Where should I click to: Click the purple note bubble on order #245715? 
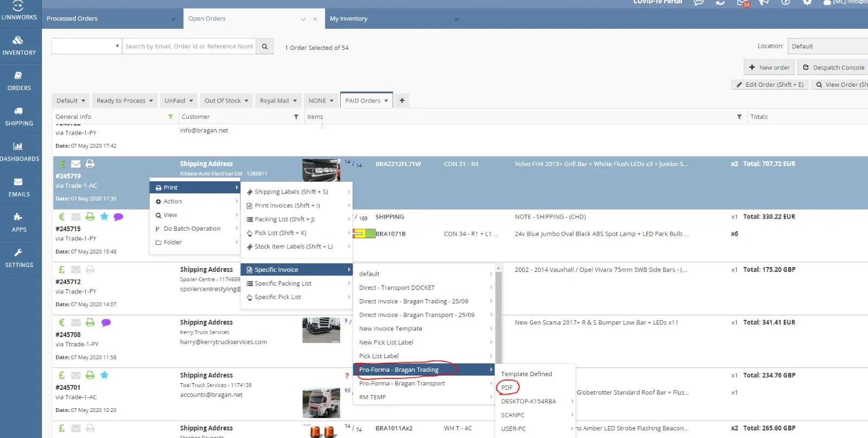point(118,217)
